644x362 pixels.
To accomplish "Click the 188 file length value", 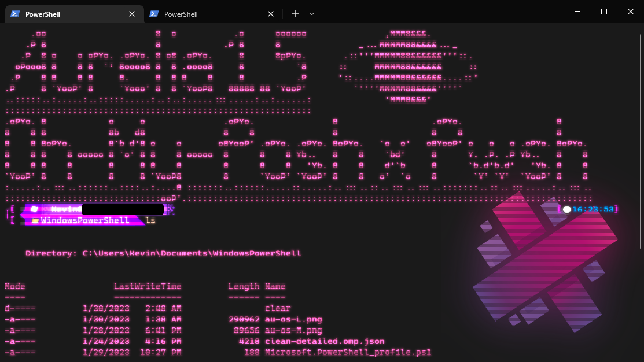I will (x=252, y=352).
